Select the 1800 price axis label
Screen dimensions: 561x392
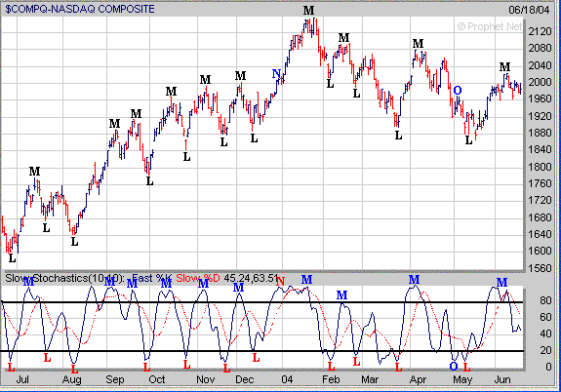[540, 167]
